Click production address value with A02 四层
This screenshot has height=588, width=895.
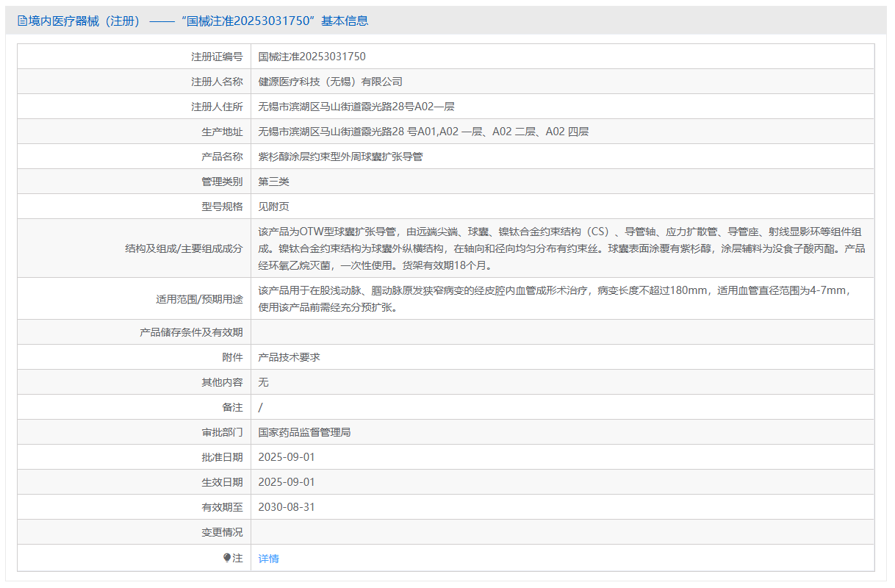pyautogui.click(x=424, y=132)
